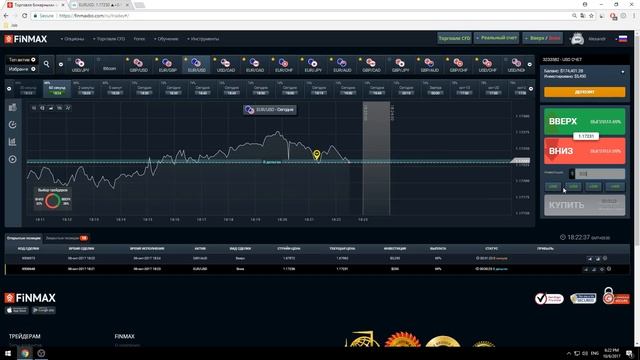Select the EUR/JPY currency pair
This screenshot has height=360, width=640.
coord(313,65)
